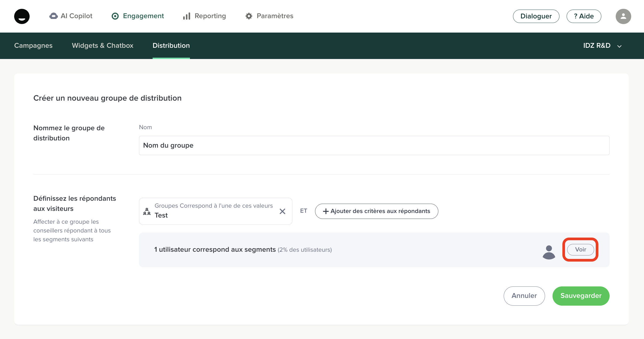
Task: Click the groups icon in the criterion box
Action: 147,211
